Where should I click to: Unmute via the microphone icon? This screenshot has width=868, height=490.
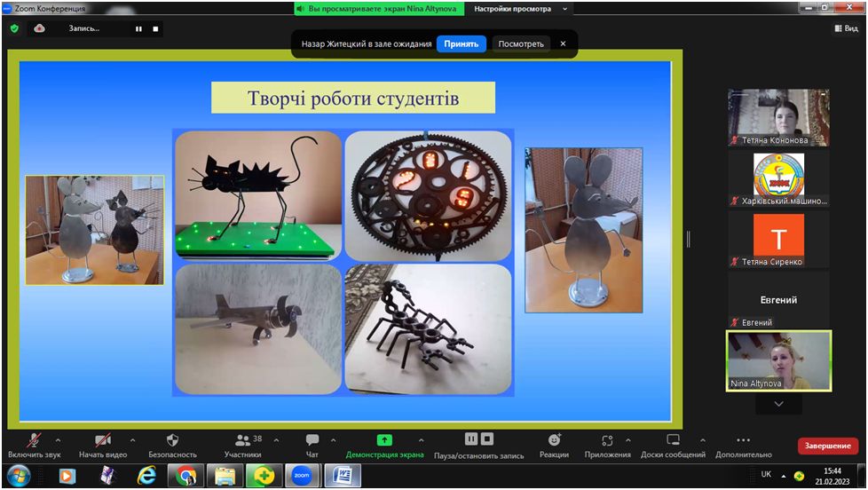point(34,440)
